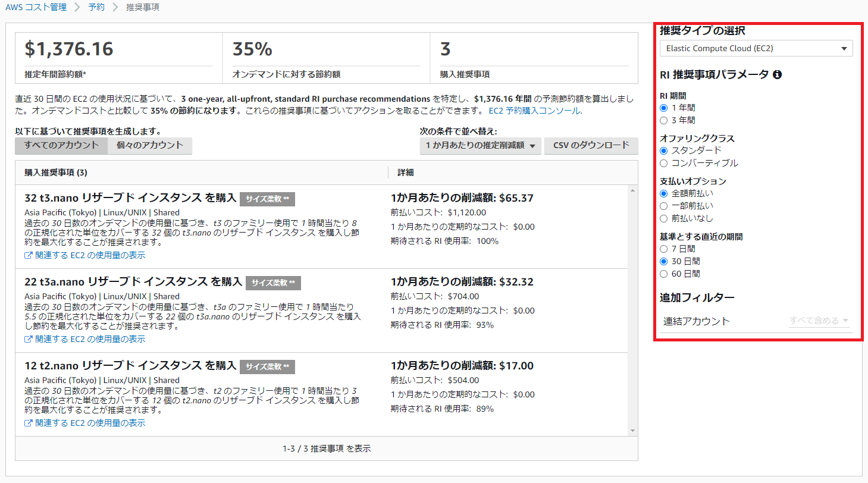Select the 3 年間 RI term
Screen dimensions: 868x483
tap(664, 120)
